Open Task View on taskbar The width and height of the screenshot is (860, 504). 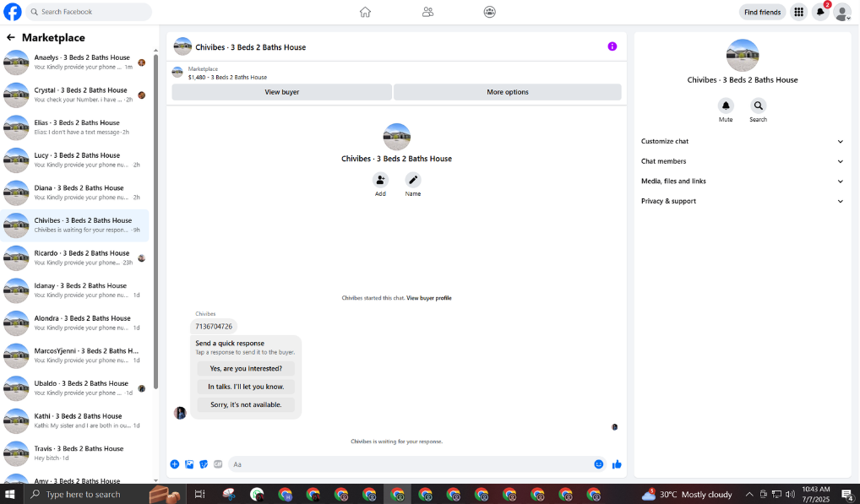click(x=199, y=494)
